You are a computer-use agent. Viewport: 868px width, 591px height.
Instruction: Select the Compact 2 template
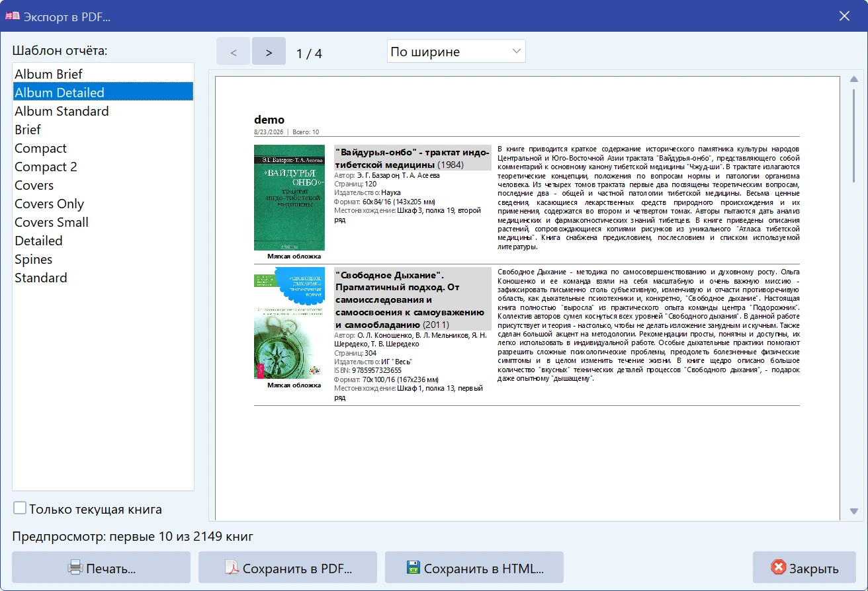(103, 166)
